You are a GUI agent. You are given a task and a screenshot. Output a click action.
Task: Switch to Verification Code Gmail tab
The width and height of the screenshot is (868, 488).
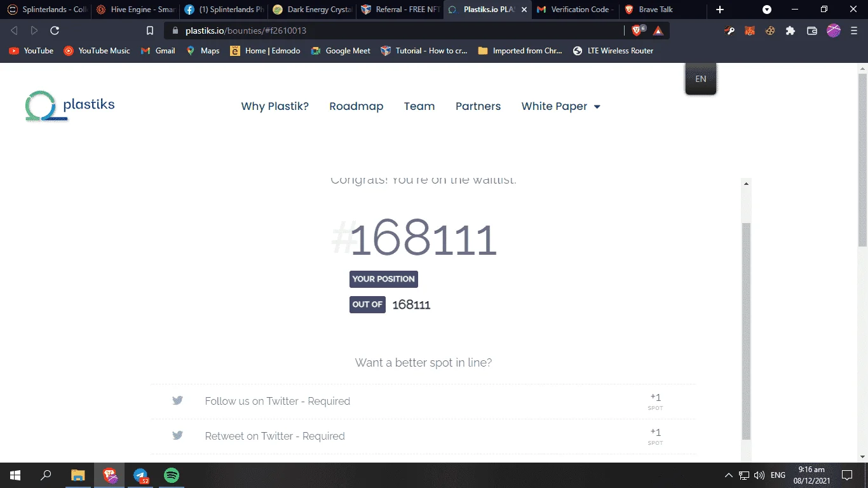point(575,10)
